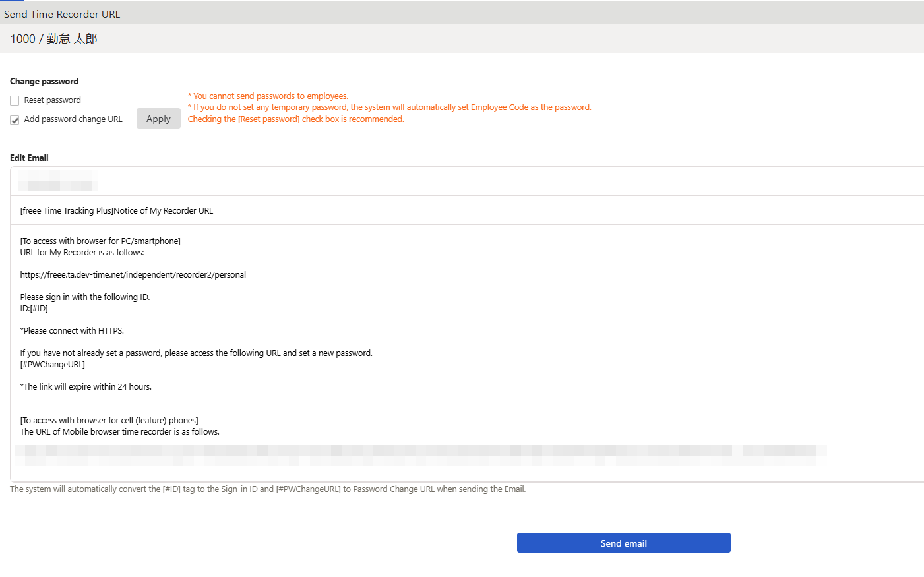Click the 'Reset password' label text

(x=53, y=100)
